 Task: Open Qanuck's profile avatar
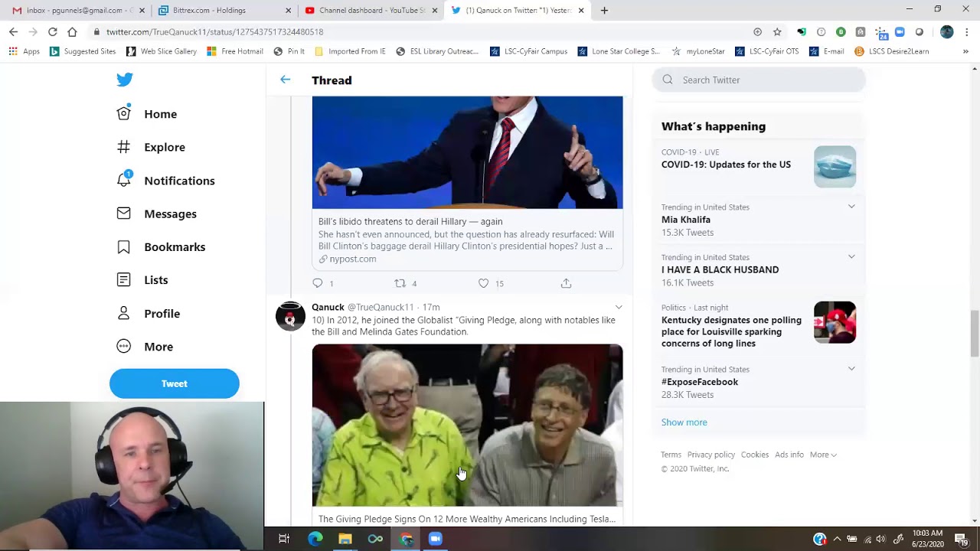(290, 316)
